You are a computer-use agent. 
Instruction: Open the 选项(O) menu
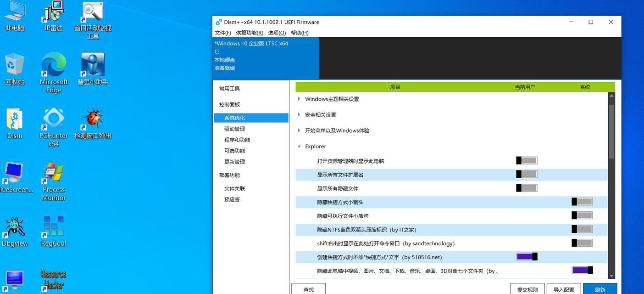click(x=277, y=33)
